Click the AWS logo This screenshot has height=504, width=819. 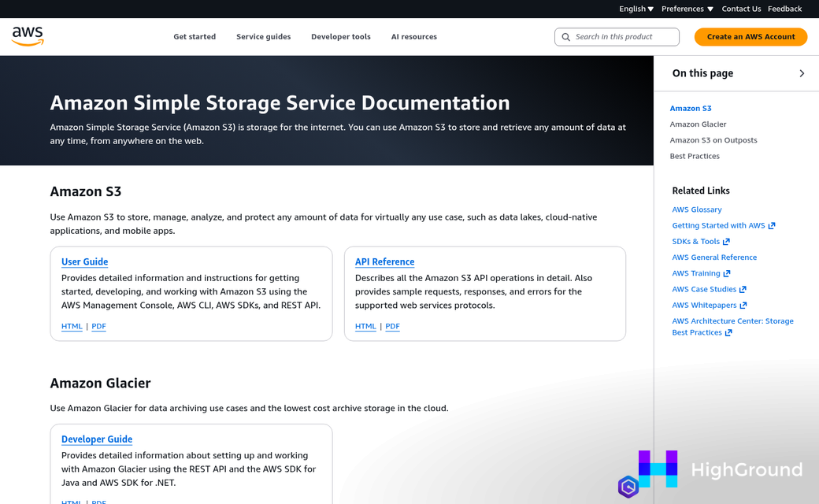28,35
